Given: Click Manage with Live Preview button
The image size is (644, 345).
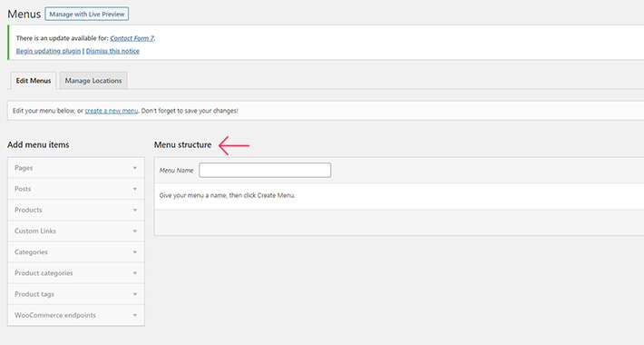Looking at the screenshot, I should click(87, 14).
